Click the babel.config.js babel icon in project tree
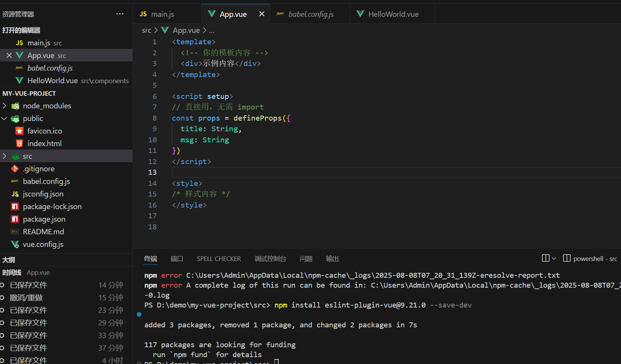The image size is (621, 364). (x=15, y=181)
